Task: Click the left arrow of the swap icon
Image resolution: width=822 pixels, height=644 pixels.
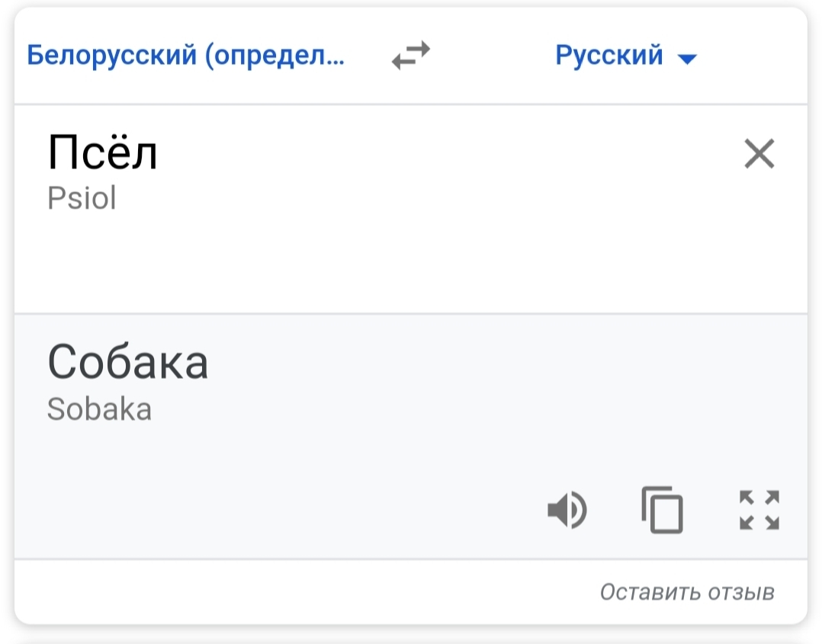Action: (403, 61)
